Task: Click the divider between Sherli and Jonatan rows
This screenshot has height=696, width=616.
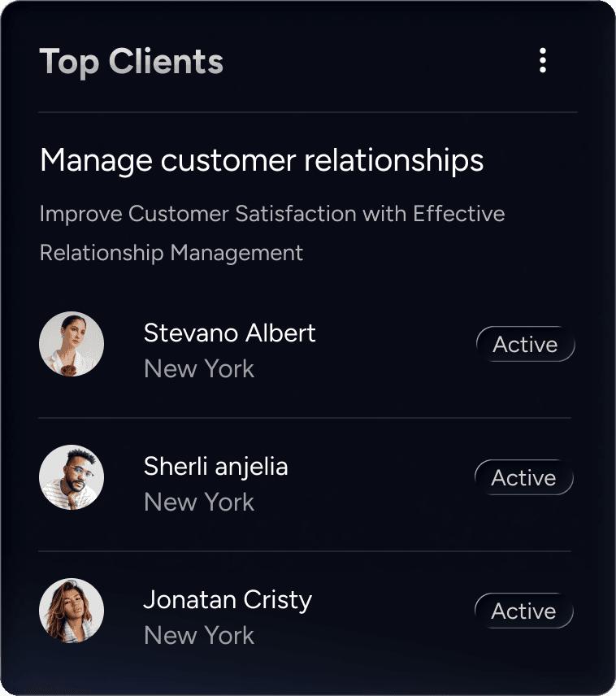Action: [x=305, y=551]
